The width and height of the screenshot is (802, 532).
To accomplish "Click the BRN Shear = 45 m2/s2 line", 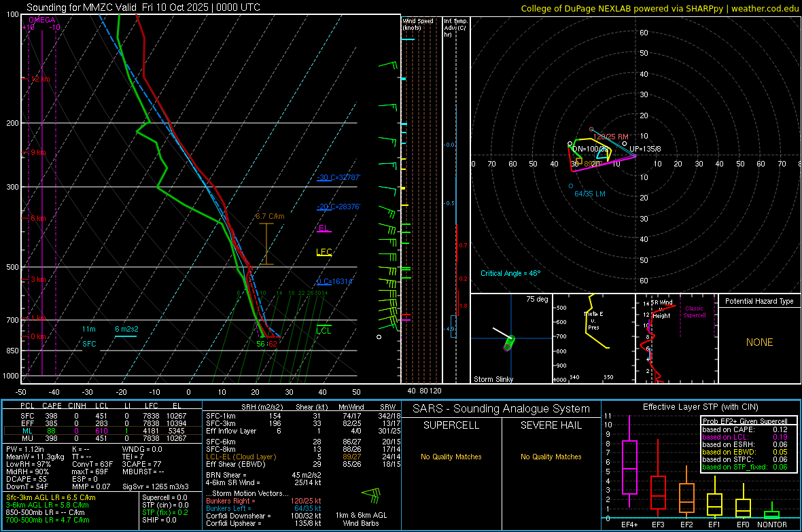I will click(263, 475).
